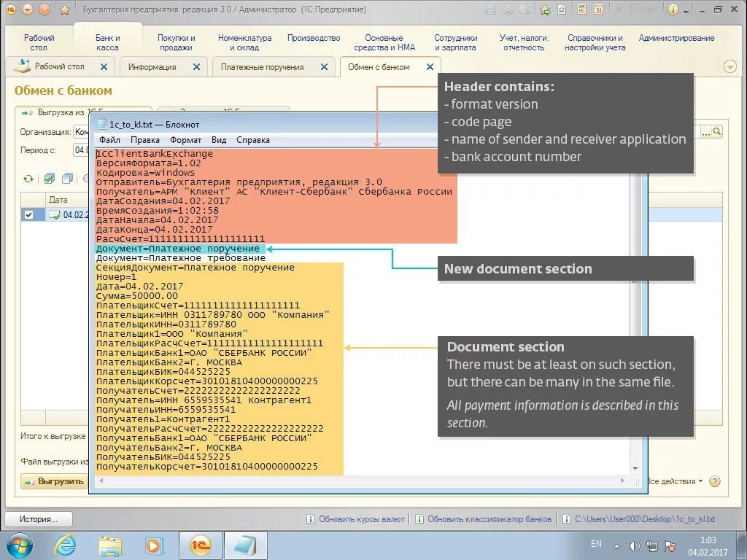Click the network tray icon
747x560 pixels.
click(651, 546)
